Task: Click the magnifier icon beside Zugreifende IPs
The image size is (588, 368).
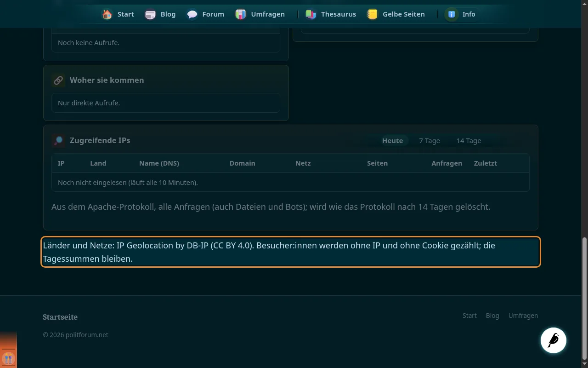Action: [58, 140]
